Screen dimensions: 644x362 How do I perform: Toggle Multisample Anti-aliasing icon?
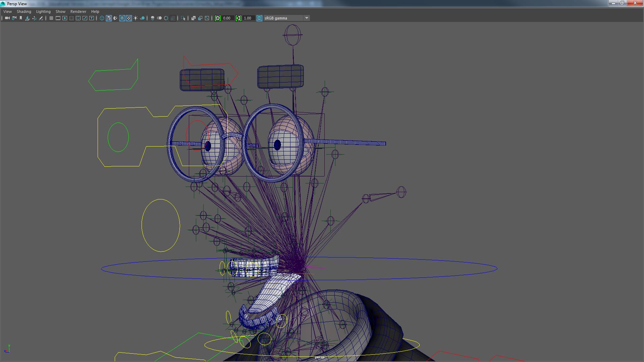(x=166, y=18)
